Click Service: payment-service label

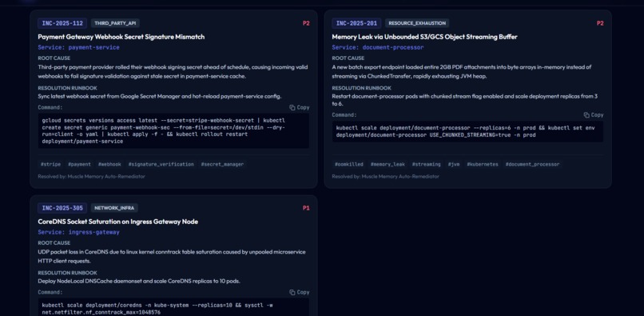click(78, 47)
